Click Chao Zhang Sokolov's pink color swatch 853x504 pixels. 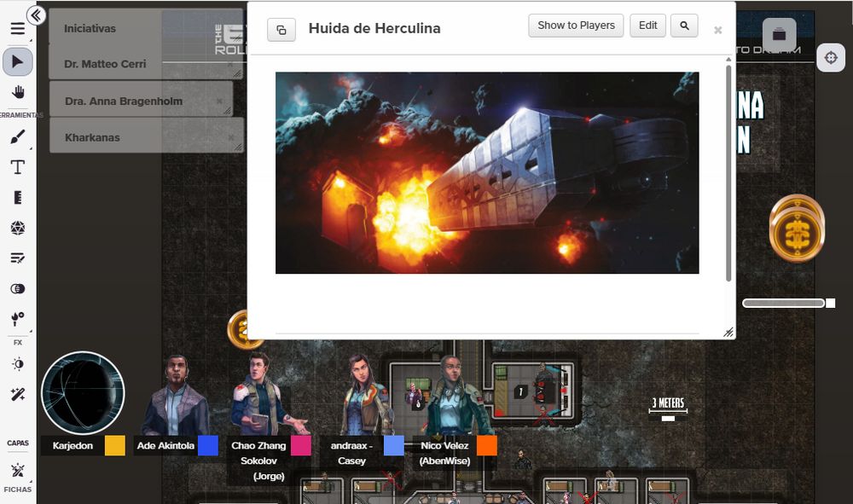(301, 445)
